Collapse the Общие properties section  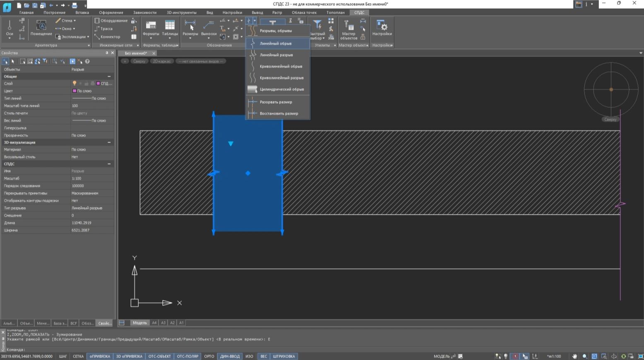[109, 77]
